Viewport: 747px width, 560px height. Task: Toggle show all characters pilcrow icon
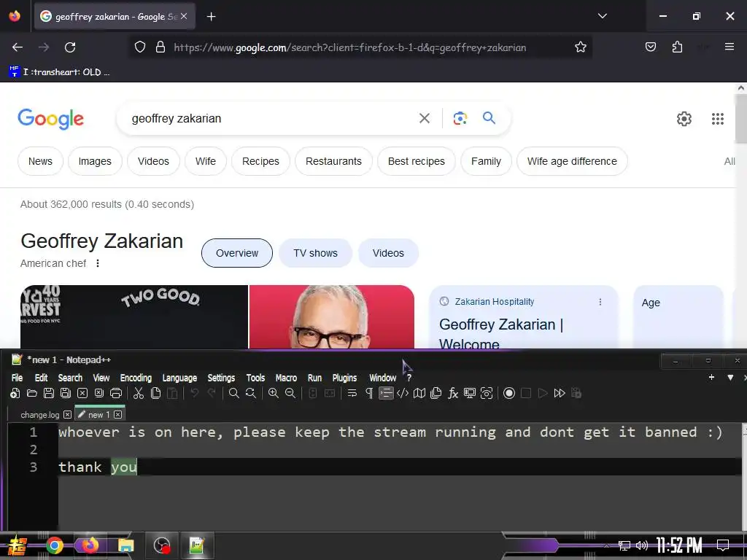point(368,393)
